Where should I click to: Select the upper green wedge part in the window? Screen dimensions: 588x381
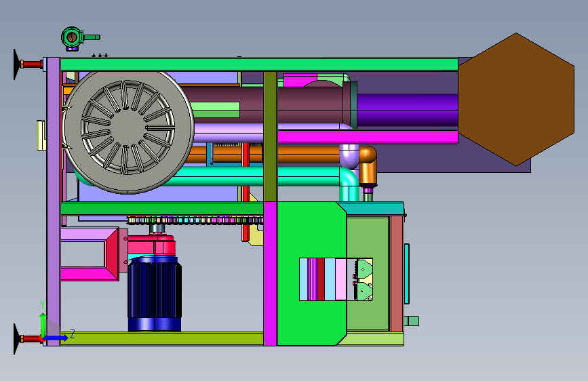click(x=364, y=268)
